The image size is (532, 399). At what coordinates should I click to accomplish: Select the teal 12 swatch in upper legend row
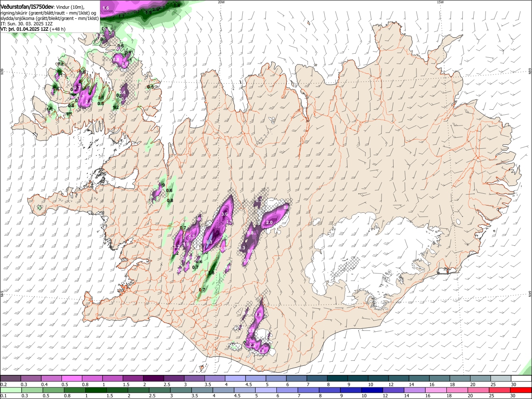[399, 379]
